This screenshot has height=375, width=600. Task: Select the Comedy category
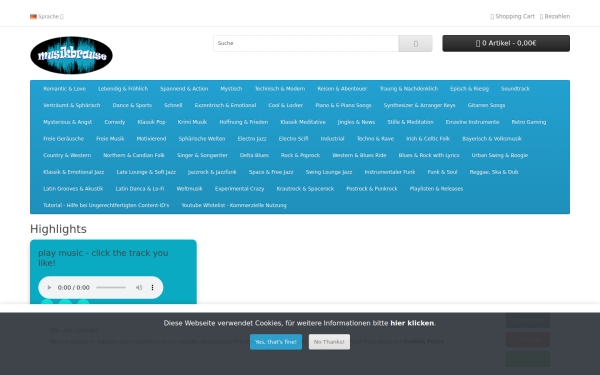114,122
